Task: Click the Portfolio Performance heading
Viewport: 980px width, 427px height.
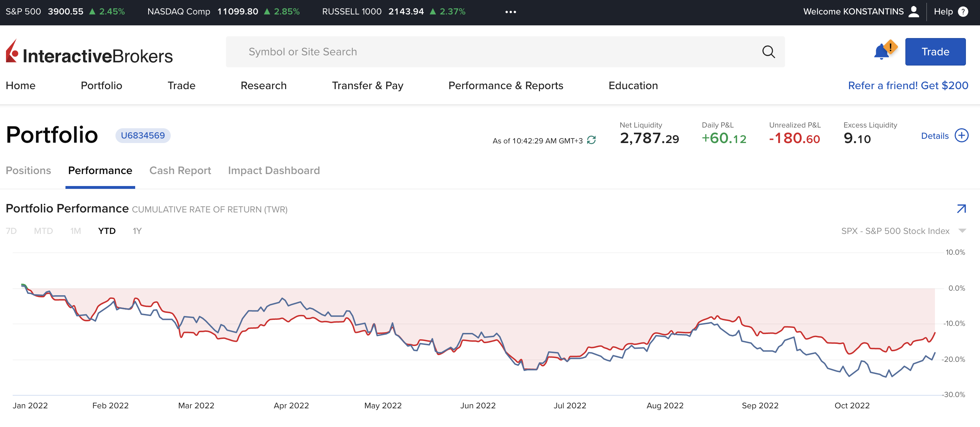Action: [x=67, y=208]
